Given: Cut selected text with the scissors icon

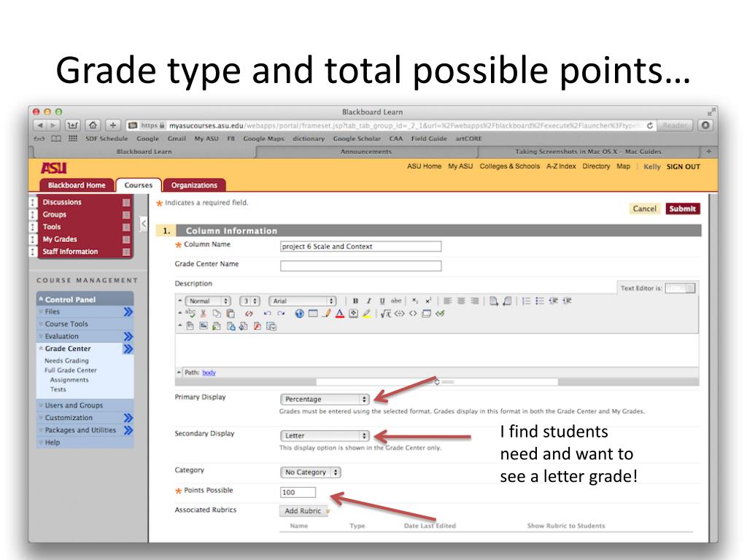Looking at the screenshot, I should (x=204, y=314).
